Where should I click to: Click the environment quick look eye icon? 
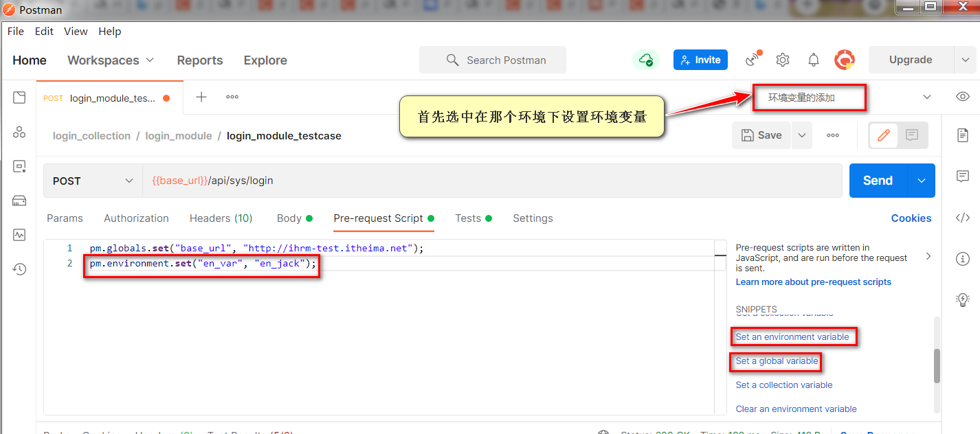[x=963, y=97]
